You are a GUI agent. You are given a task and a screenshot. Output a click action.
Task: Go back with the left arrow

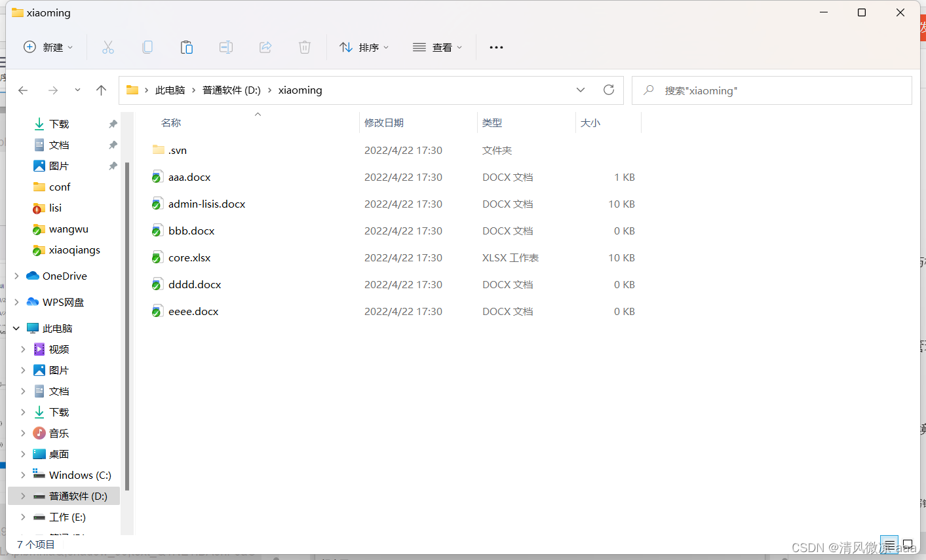23,90
